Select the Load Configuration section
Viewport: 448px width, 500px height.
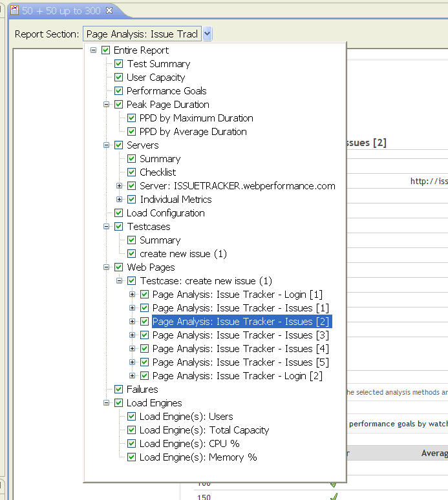point(165,213)
